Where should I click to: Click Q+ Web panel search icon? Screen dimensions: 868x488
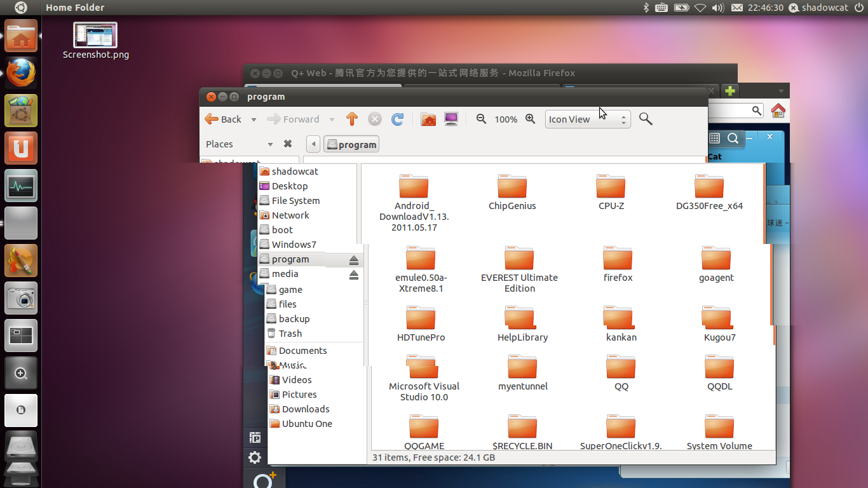pos(733,138)
